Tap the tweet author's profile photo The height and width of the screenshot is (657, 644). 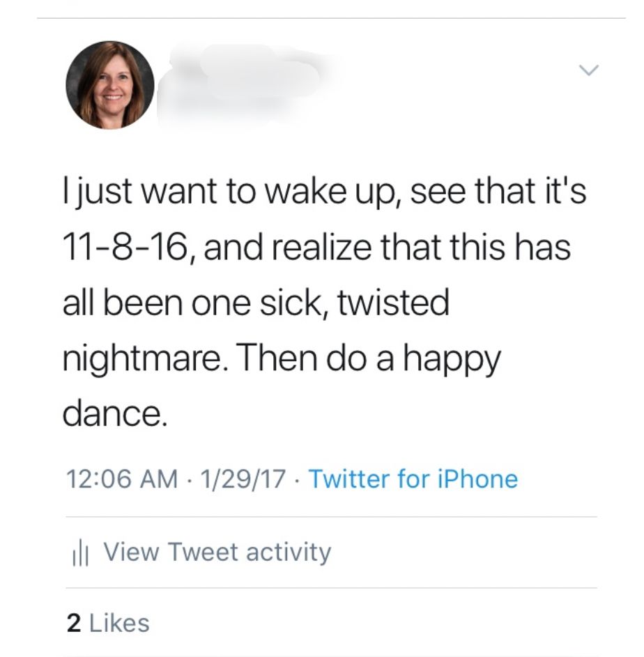(109, 85)
